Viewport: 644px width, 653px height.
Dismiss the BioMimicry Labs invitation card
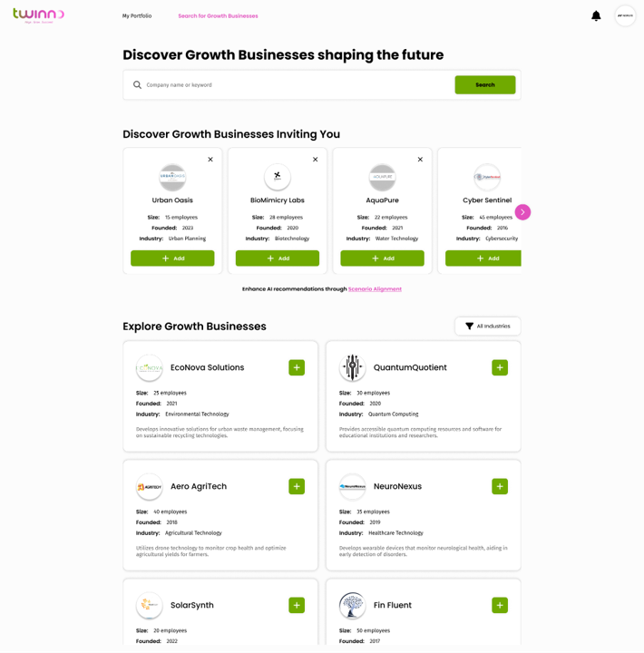[x=316, y=159]
